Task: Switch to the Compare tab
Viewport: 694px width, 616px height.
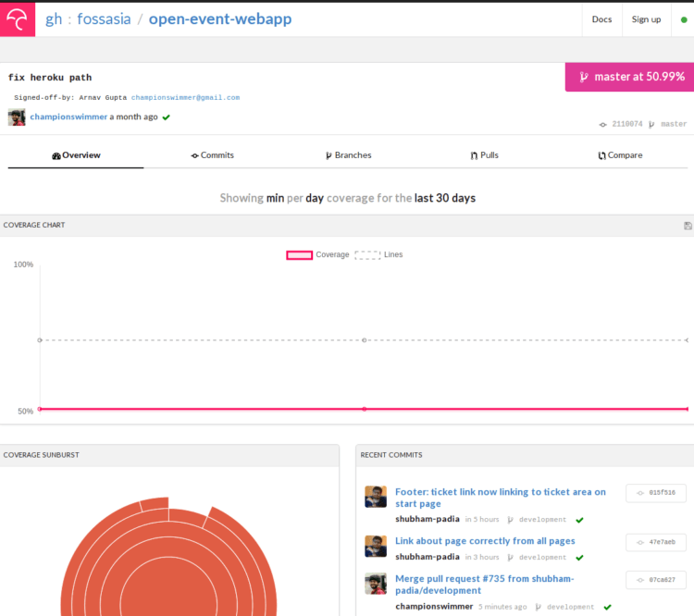Action: pos(620,155)
